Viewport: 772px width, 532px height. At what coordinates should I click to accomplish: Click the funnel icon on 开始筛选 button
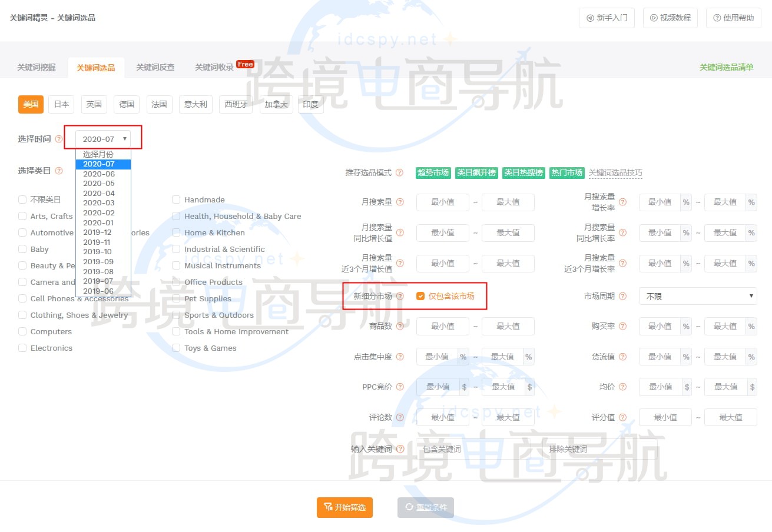tap(329, 507)
